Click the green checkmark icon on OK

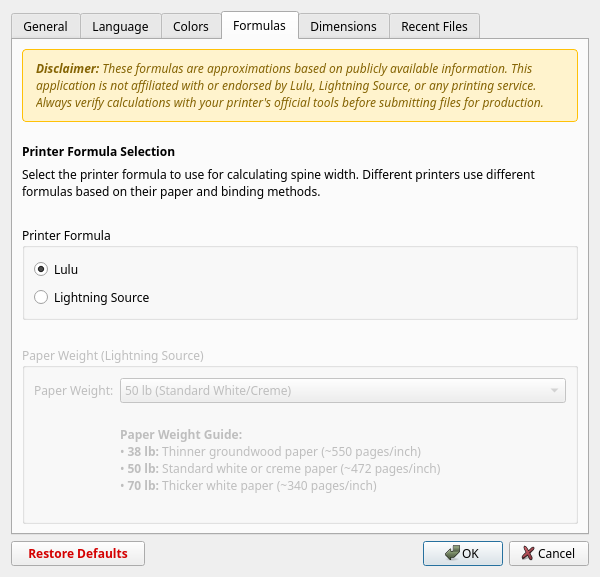click(x=453, y=553)
